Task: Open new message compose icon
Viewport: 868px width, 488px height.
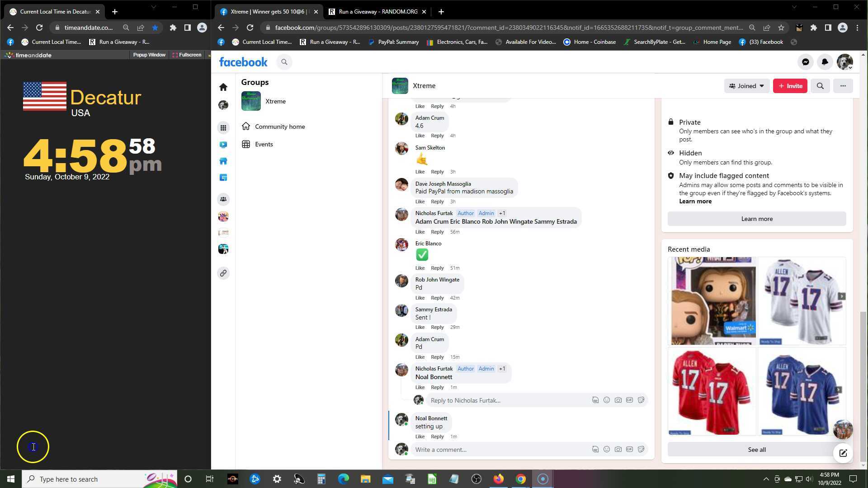Action: (843, 453)
